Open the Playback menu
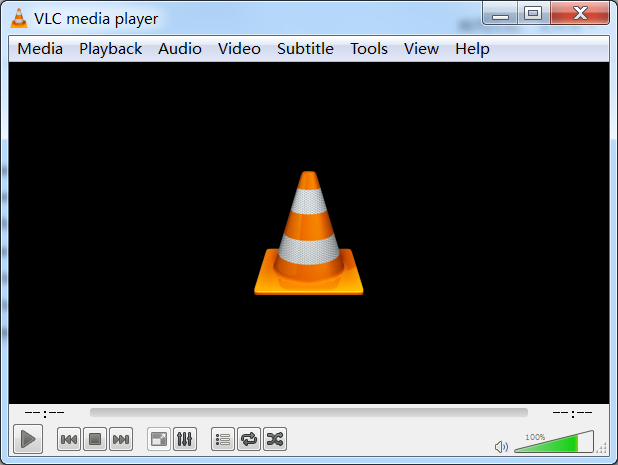The image size is (618, 465). 111,49
